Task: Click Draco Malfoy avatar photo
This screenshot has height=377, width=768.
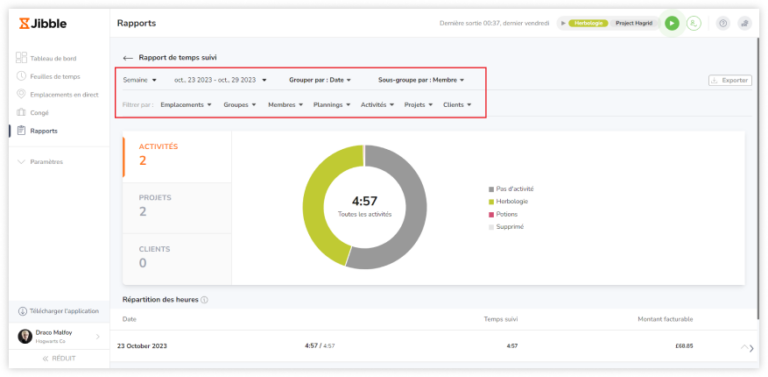Action: pyautogui.click(x=25, y=336)
